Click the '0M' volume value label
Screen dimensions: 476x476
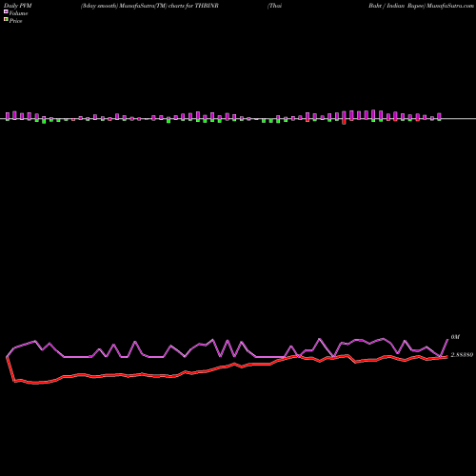coord(455,337)
